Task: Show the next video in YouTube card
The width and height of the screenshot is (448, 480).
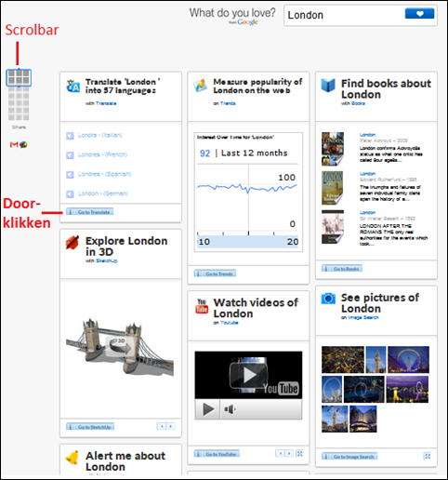Action: click(289, 454)
